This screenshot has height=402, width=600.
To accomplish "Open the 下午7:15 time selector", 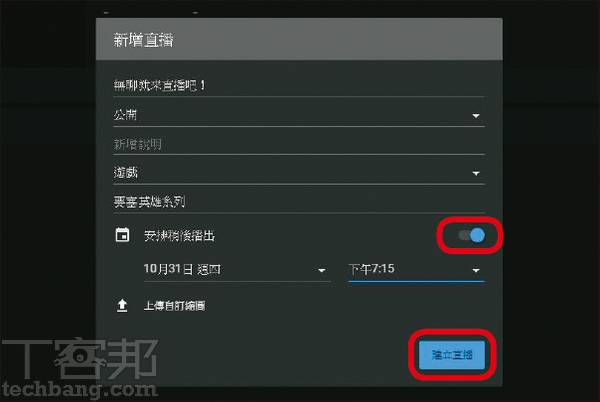I will [416, 269].
